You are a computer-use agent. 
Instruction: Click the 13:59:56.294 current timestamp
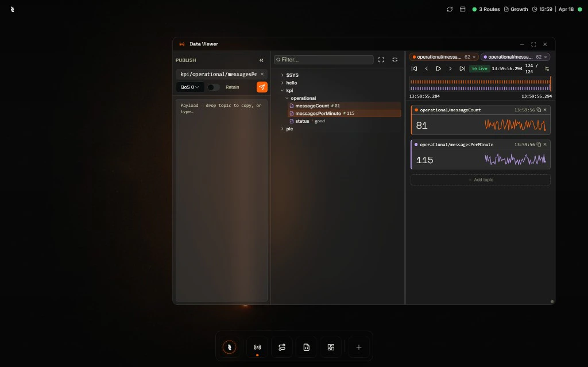coord(507,69)
